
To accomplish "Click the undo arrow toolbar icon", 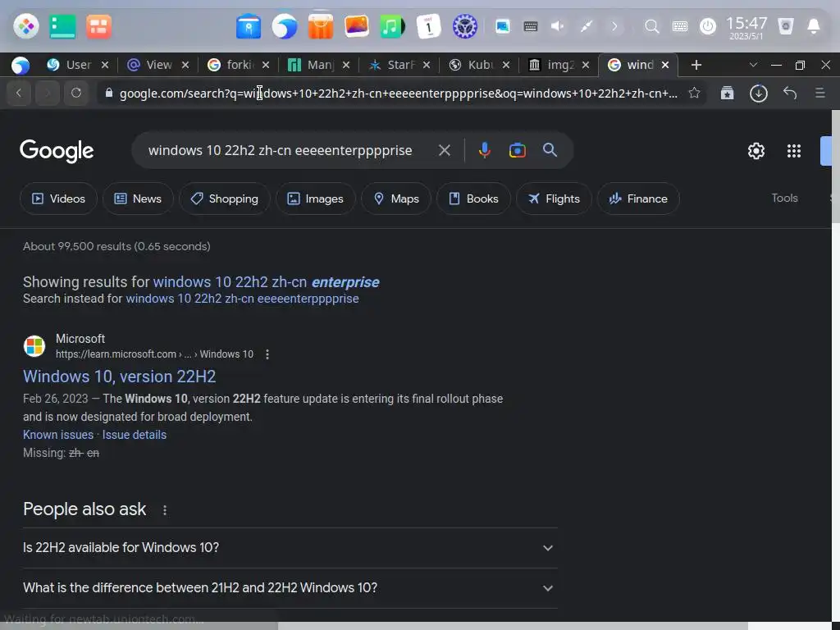I will click(790, 93).
